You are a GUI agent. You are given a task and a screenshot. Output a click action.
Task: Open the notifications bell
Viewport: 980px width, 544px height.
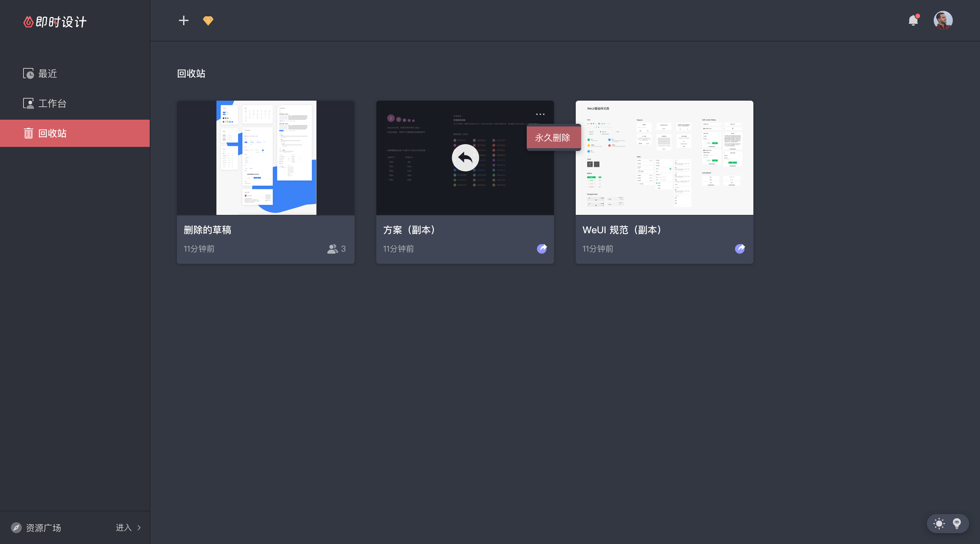[x=913, y=20]
